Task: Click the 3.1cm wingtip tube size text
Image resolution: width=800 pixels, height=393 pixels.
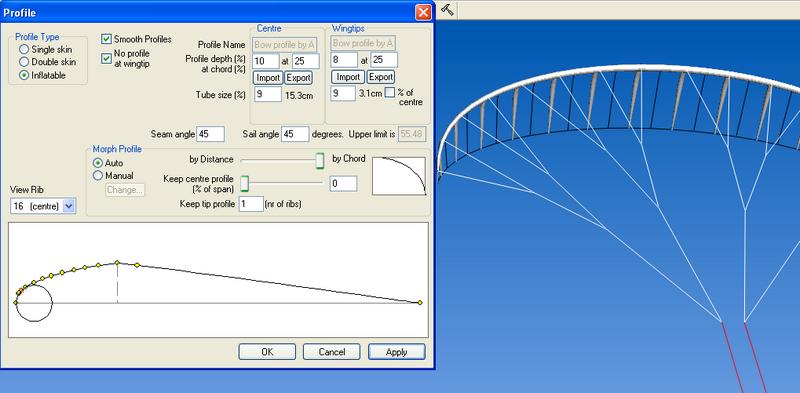Action: (370, 94)
